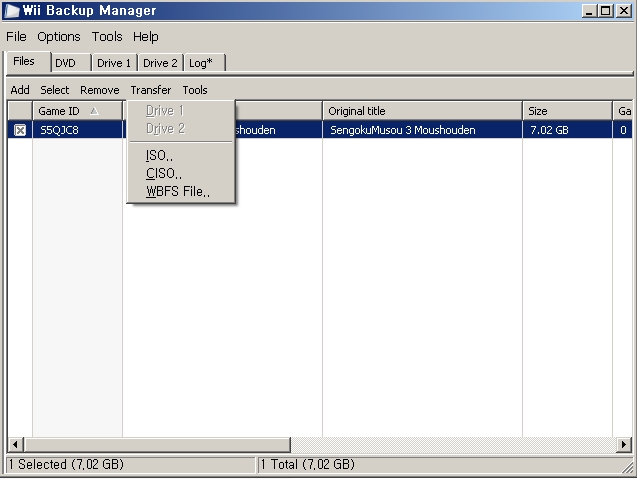Viewport: 637px width, 479px height.
Task: Choose CISO.. from Transfer menu
Action: coord(181,173)
